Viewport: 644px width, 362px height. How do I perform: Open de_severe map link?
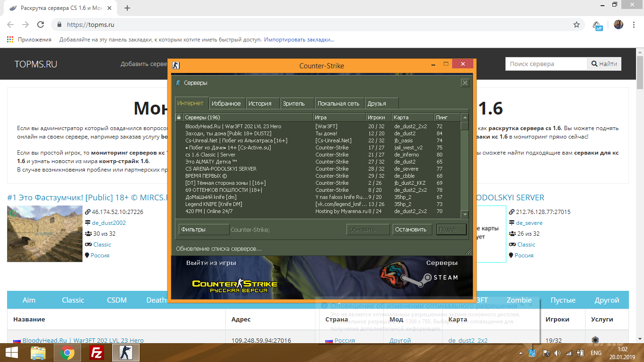coord(529,223)
